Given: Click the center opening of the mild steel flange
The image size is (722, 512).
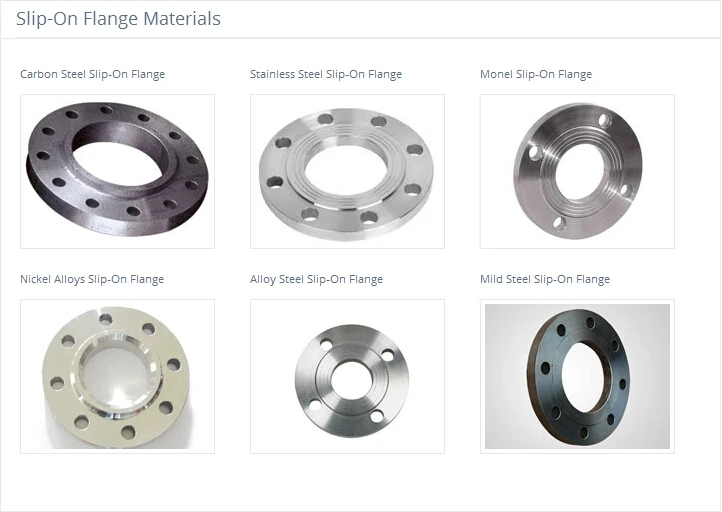Looking at the screenshot, I should (x=584, y=378).
